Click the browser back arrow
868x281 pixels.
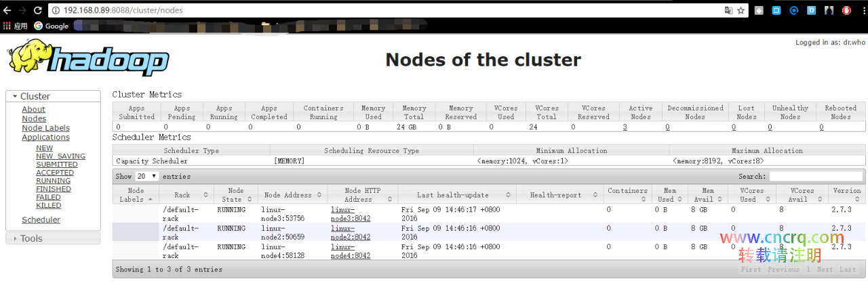pyautogui.click(x=7, y=10)
